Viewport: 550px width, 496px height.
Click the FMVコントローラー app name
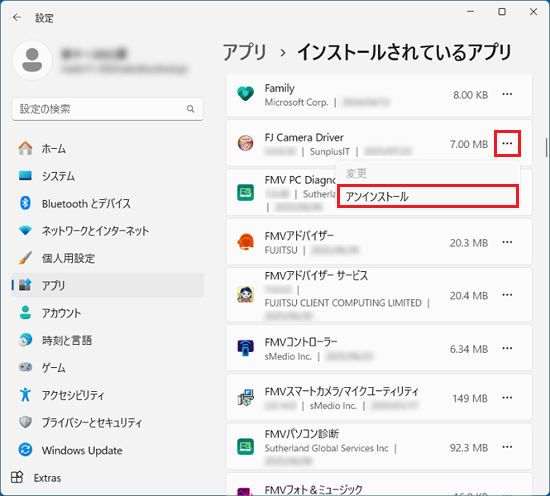pyautogui.click(x=301, y=342)
